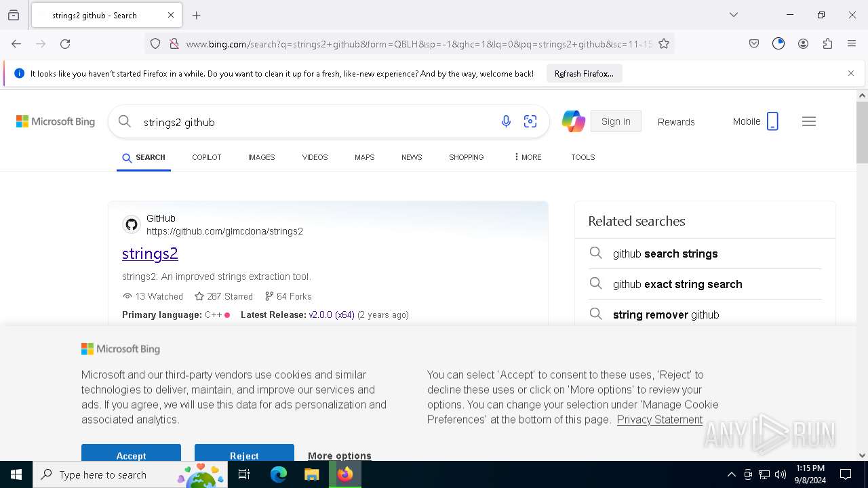Screen dimensions: 868x488
Task: Click the taskbar search box
Action: click(130, 474)
